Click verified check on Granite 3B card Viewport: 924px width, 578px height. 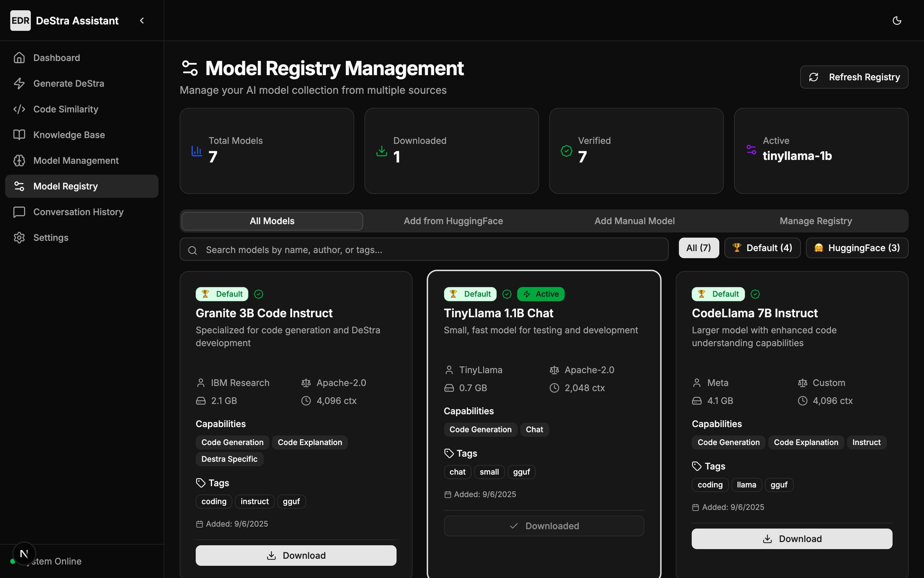[x=259, y=294]
